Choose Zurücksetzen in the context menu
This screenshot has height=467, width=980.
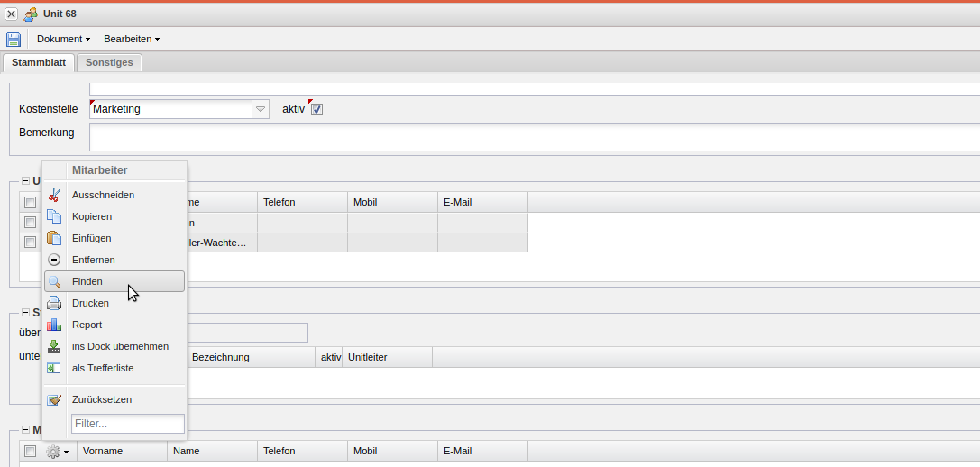click(114, 399)
